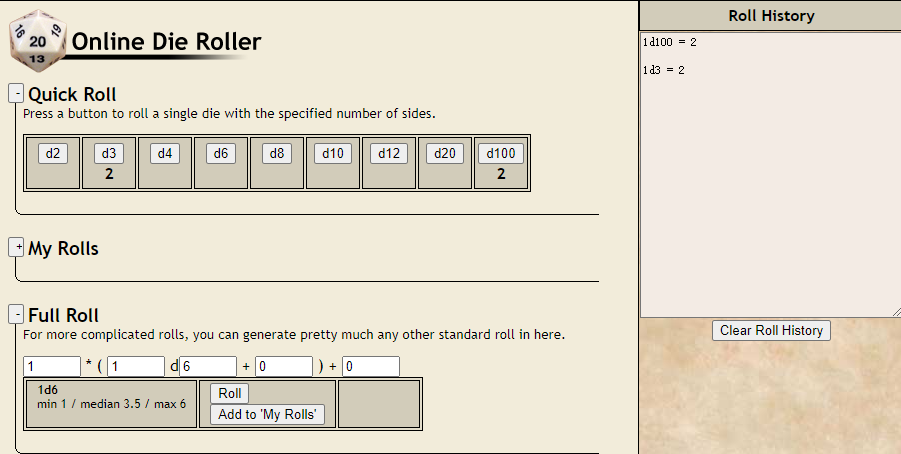Click the d20 die logo icon
The height and width of the screenshot is (454, 901).
[x=38, y=41]
